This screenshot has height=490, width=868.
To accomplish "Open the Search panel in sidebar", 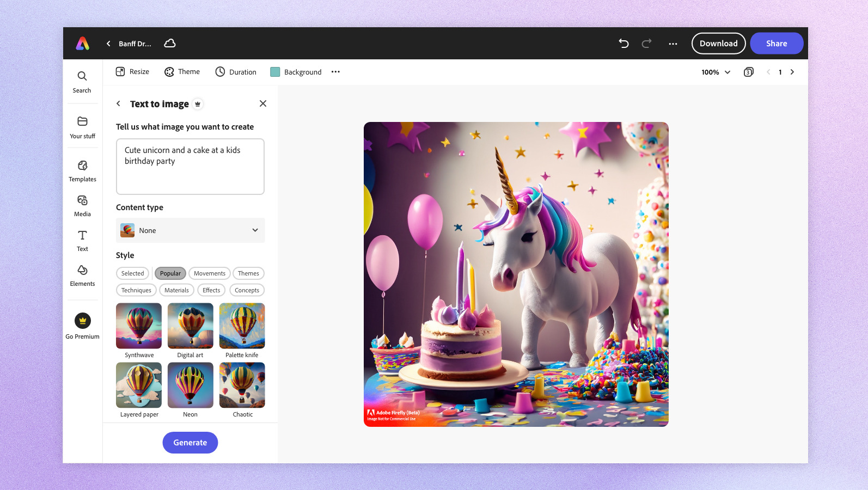I will [82, 82].
